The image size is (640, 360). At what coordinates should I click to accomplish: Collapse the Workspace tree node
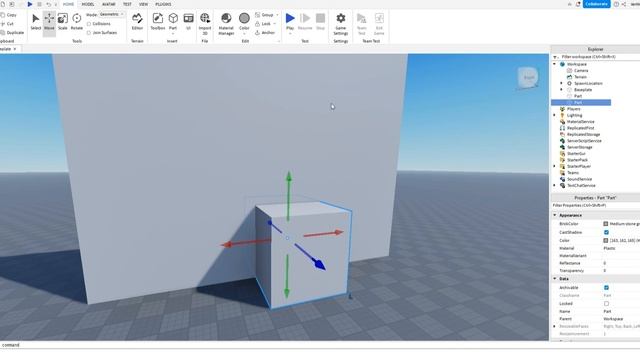coord(554,64)
